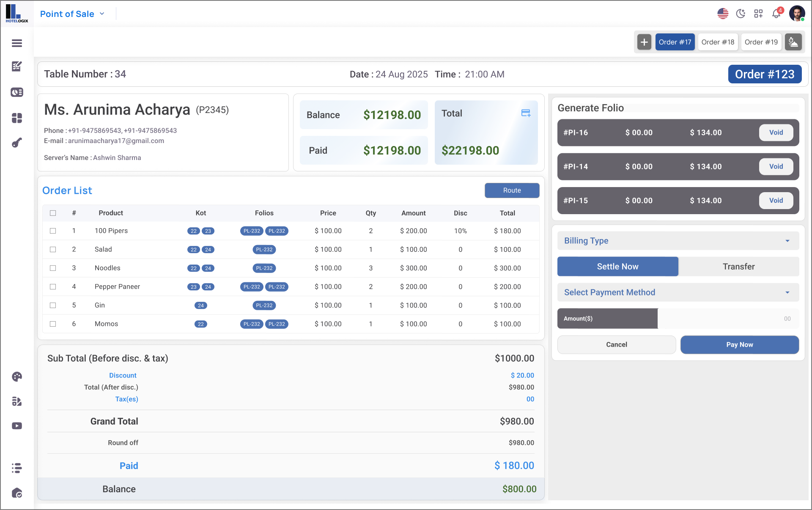Click the Hotelogix logo icon
812x510 pixels.
[17, 14]
